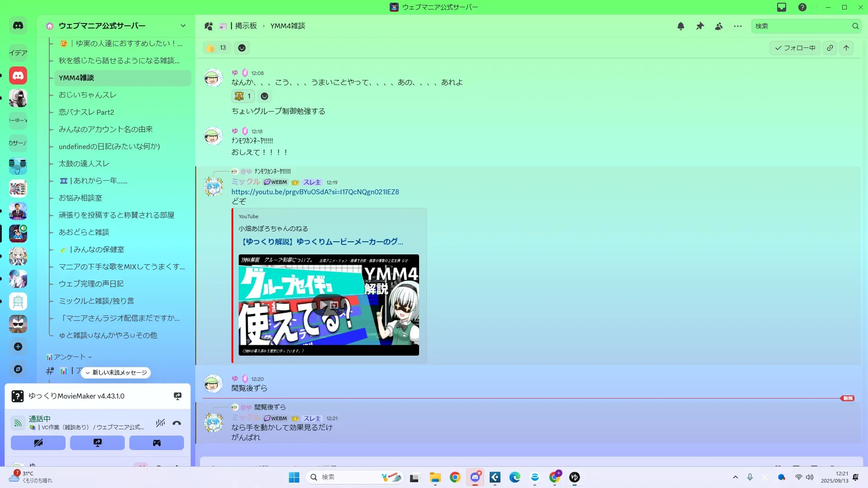This screenshot has width=868, height=488.
Task: Disconnect from the voice call
Action: 177,423
